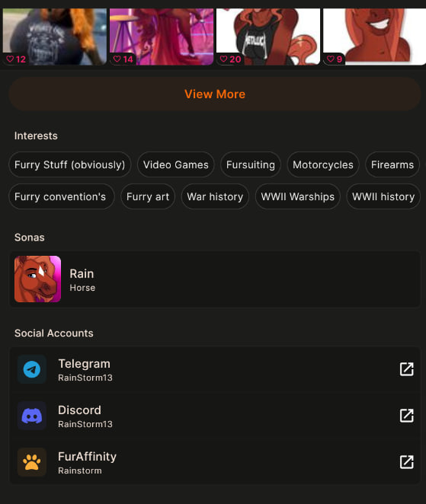Like the photo with 12 hearts

(x=11, y=59)
